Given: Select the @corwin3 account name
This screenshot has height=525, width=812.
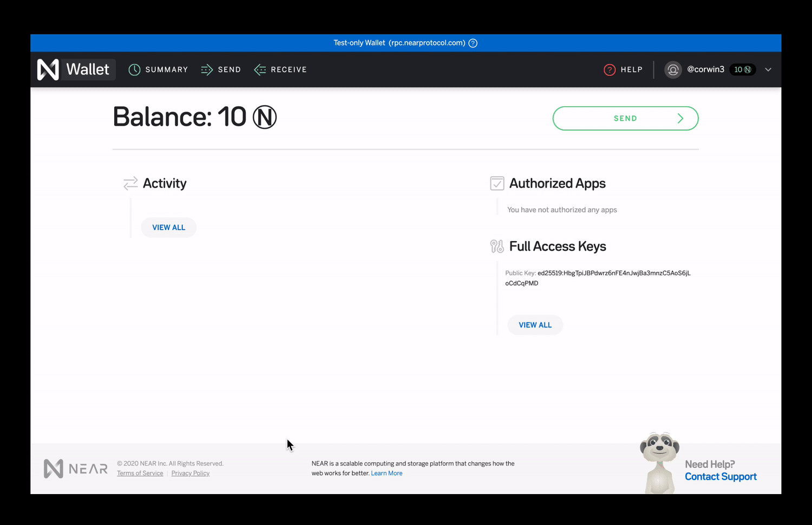Looking at the screenshot, I should tap(705, 69).
